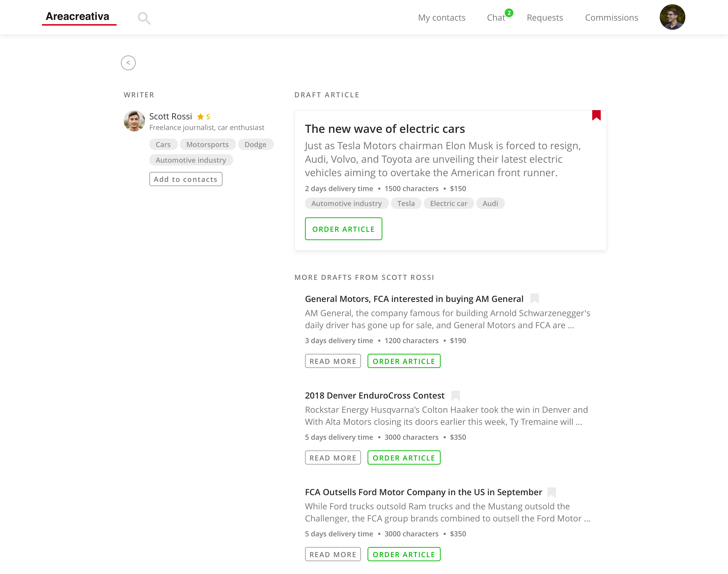Screen dimensions: 728x574
Task: Open My contacts page
Action: (441, 17)
